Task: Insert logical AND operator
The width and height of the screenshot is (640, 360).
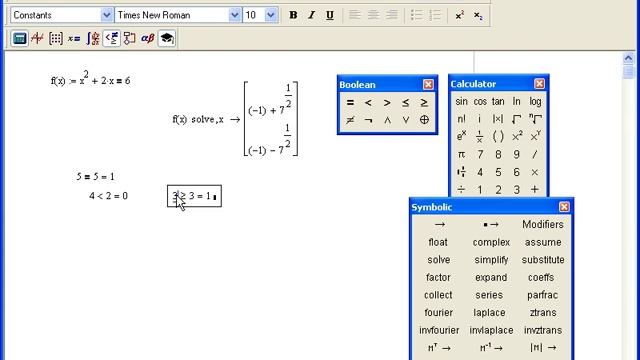Action: click(387, 120)
